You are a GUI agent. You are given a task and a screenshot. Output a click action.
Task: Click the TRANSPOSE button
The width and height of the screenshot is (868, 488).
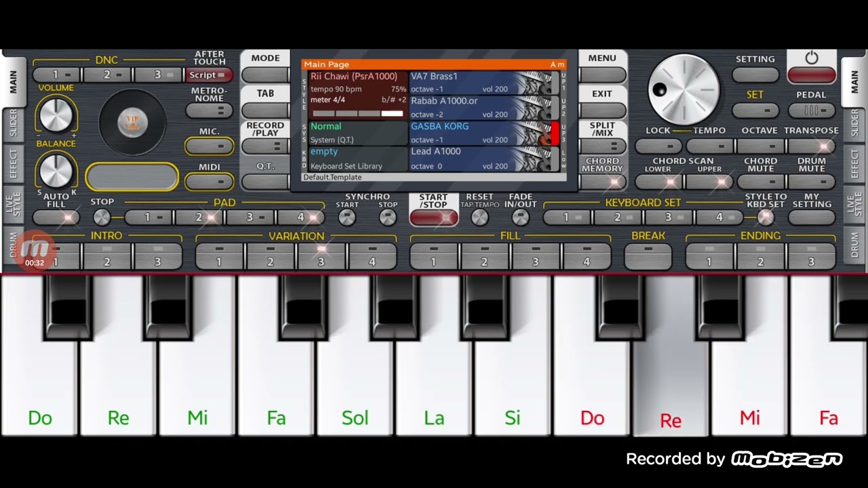(812, 146)
